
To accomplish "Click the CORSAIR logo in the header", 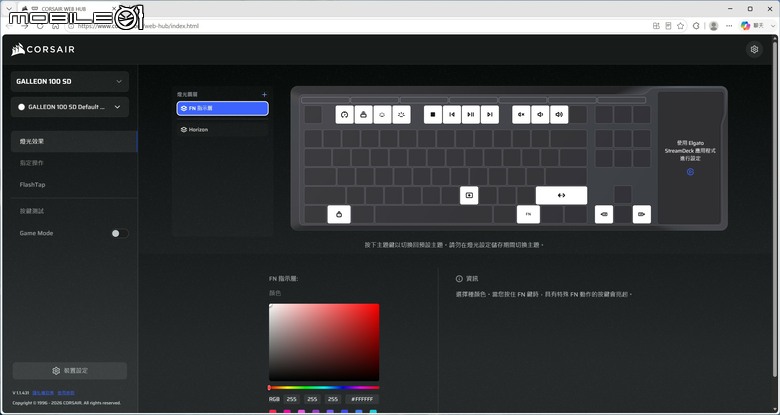I will [43, 49].
